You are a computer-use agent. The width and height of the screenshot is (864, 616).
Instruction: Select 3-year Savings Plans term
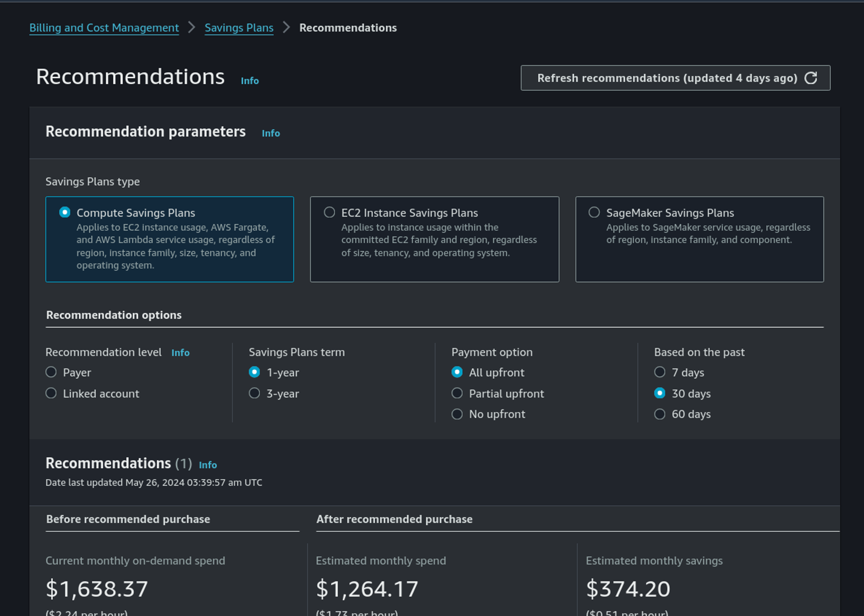pyautogui.click(x=254, y=393)
